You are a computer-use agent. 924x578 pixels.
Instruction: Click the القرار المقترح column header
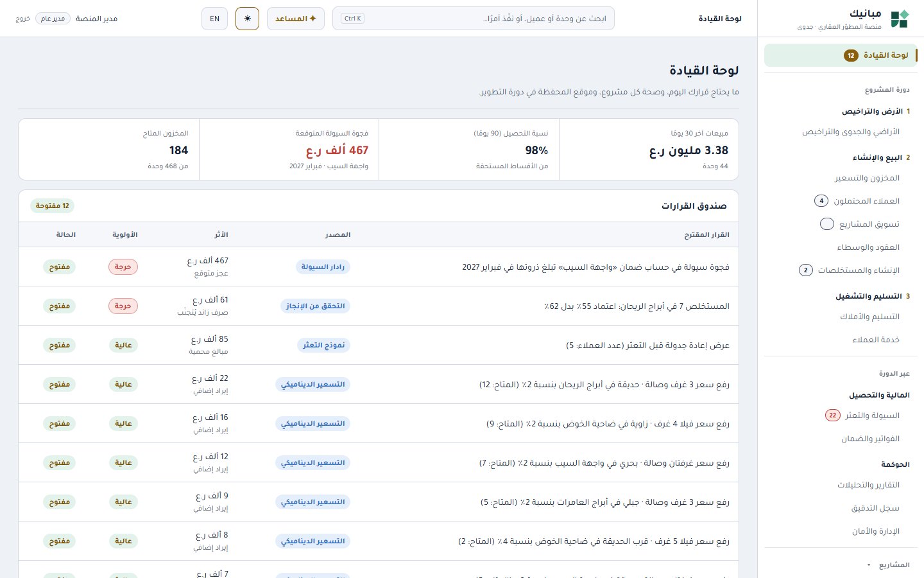click(x=706, y=235)
